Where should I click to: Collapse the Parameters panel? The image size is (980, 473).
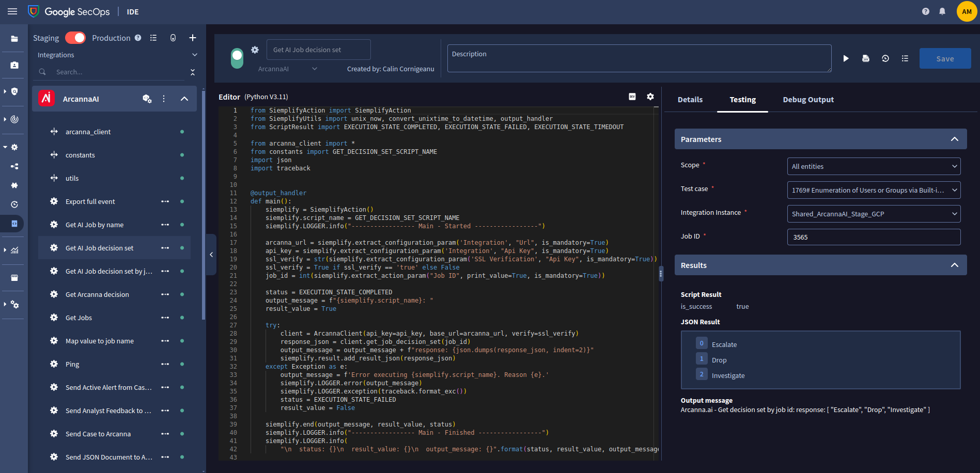tap(955, 139)
